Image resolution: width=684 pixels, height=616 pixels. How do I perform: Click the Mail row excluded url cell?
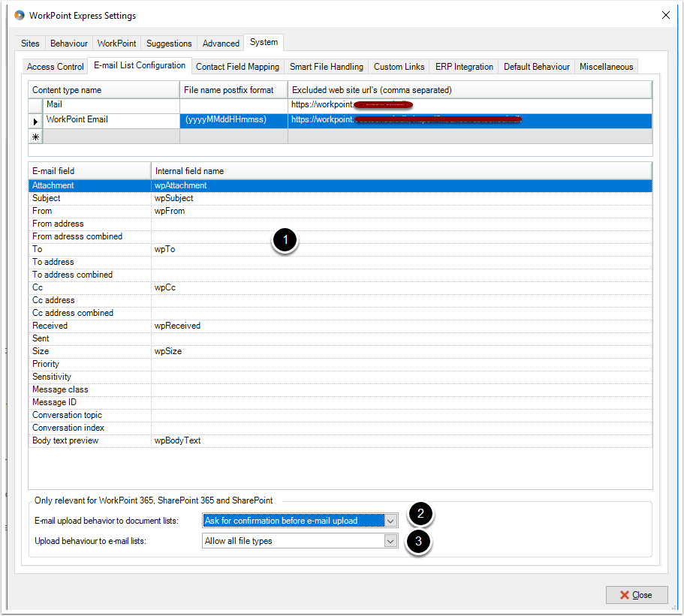point(470,106)
